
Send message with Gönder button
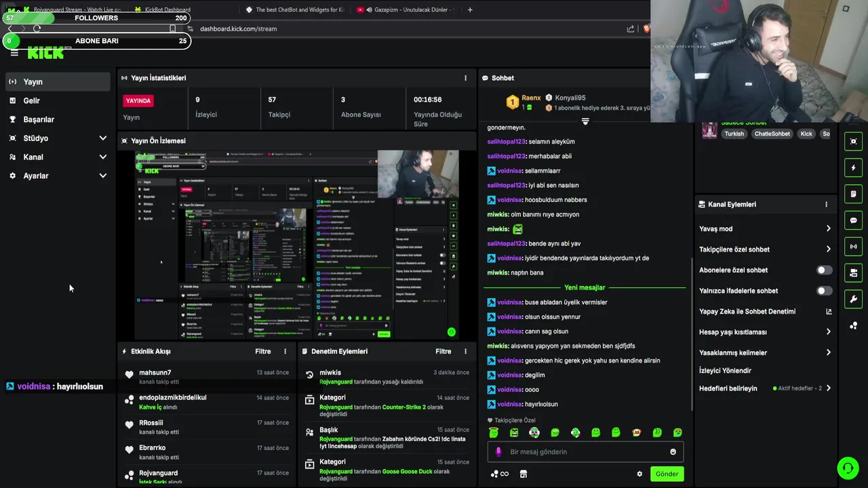(667, 474)
